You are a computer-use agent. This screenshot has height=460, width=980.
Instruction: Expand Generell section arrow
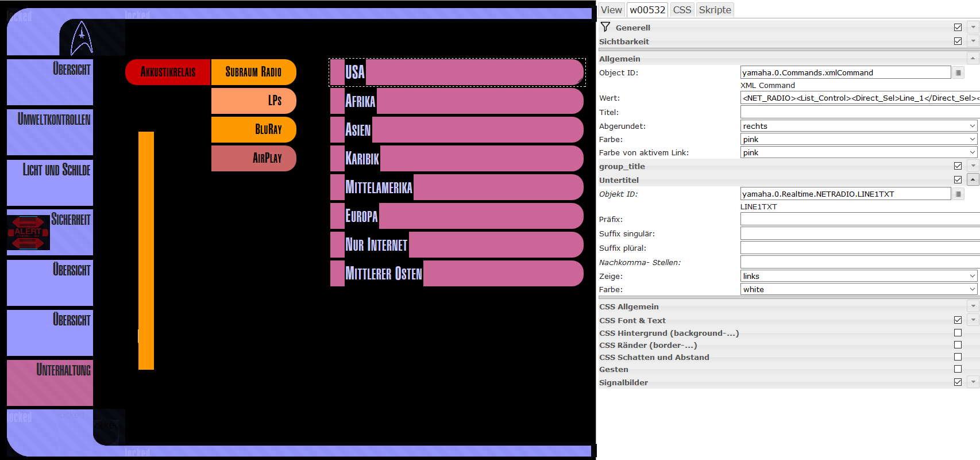[x=973, y=27]
